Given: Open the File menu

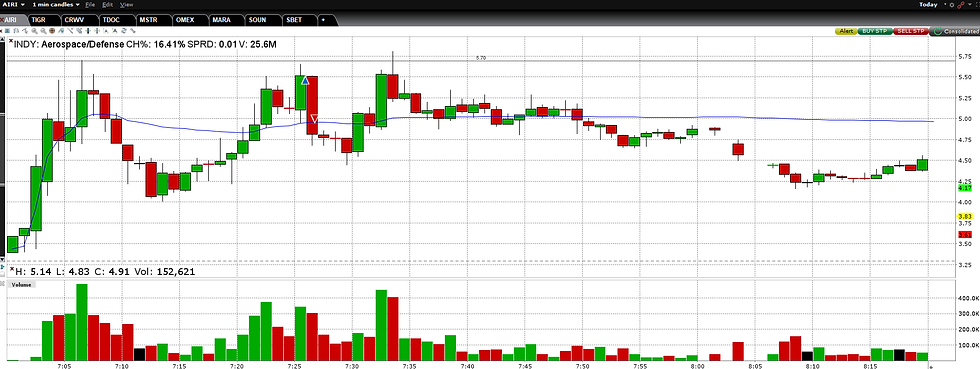Looking at the screenshot, I should point(90,4).
